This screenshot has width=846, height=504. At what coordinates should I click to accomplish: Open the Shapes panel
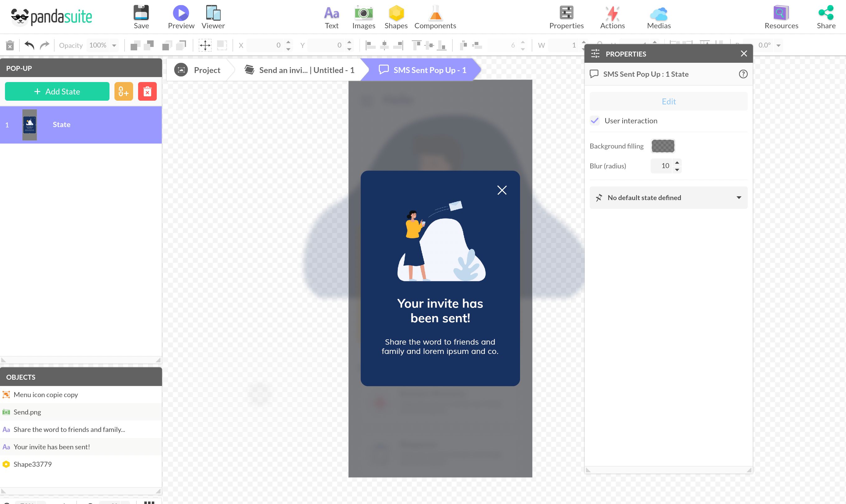[396, 16]
